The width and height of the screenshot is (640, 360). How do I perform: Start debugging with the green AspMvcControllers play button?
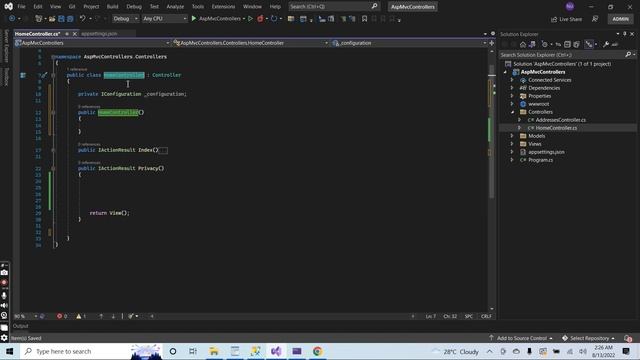216,19
